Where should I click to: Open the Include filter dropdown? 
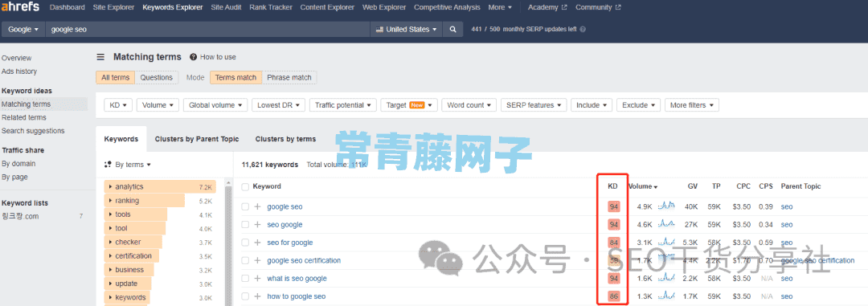pyautogui.click(x=592, y=105)
